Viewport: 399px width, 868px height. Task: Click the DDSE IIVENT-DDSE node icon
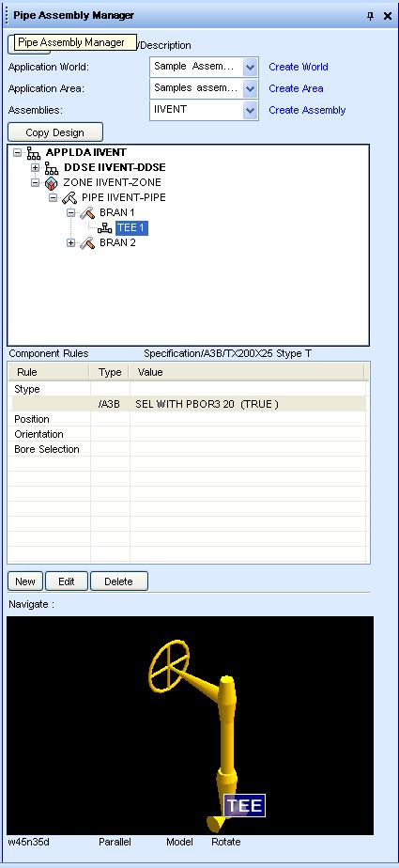pos(52,168)
